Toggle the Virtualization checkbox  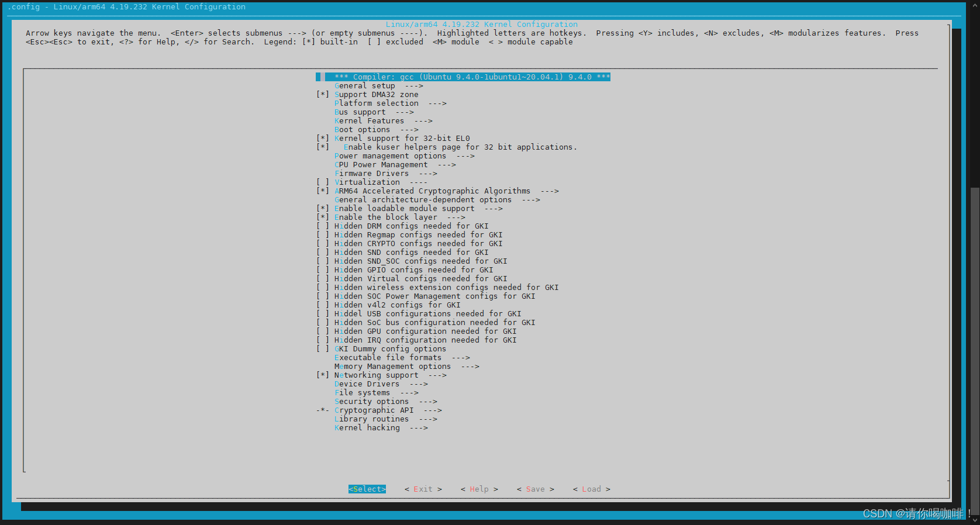click(x=323, y=182)
